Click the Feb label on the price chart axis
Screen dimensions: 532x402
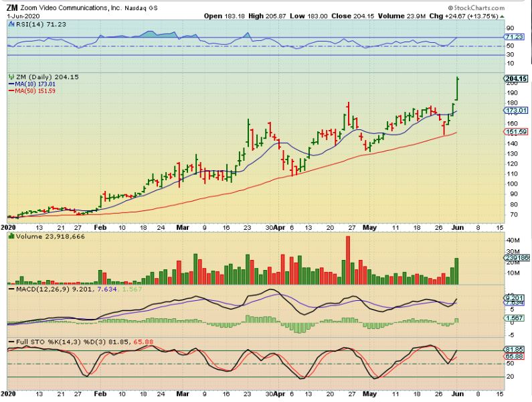point(100,228)
